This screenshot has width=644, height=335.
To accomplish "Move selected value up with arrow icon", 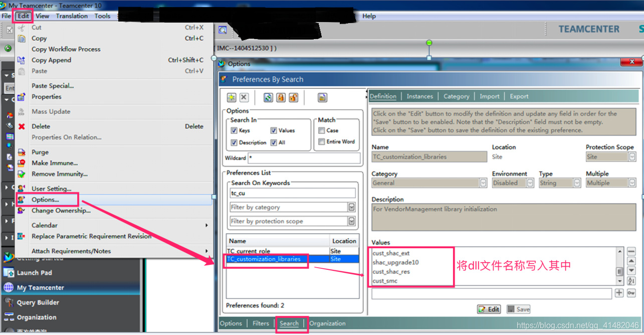I will coord(631,261).
